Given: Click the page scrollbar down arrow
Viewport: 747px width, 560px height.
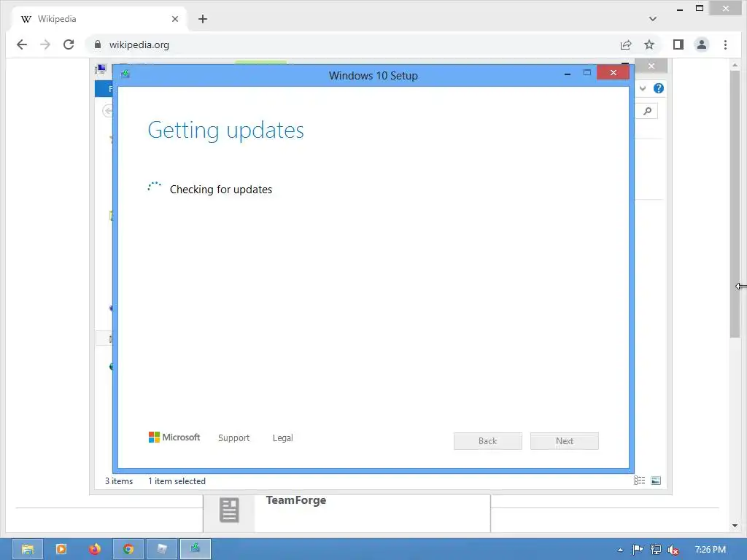Looking at the screenshot, I should 735,526.
